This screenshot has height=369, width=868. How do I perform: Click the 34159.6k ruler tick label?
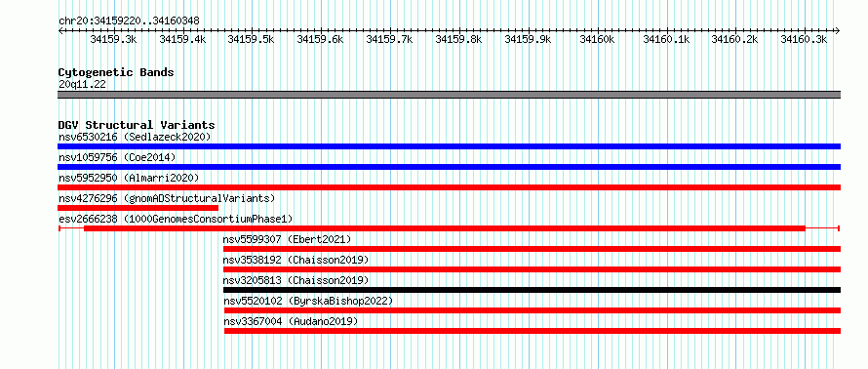coord(320,39)
